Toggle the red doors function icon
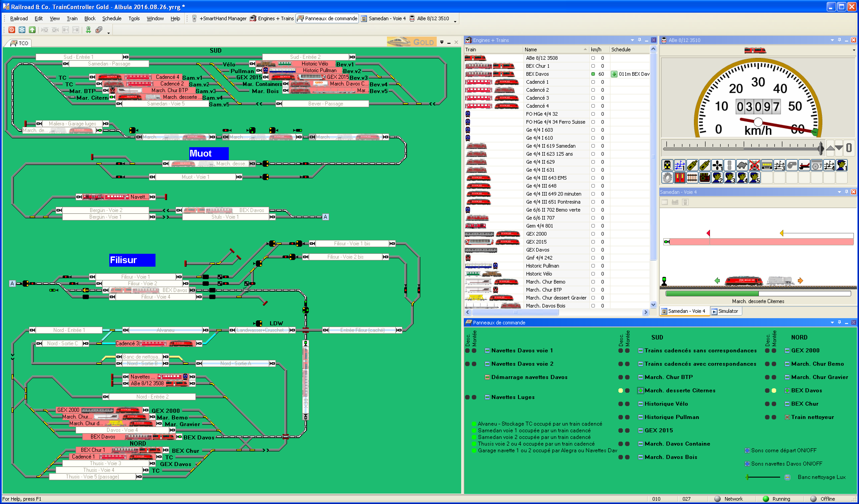The width and height of the screenshot is (859, 504). tap(680, 178)
